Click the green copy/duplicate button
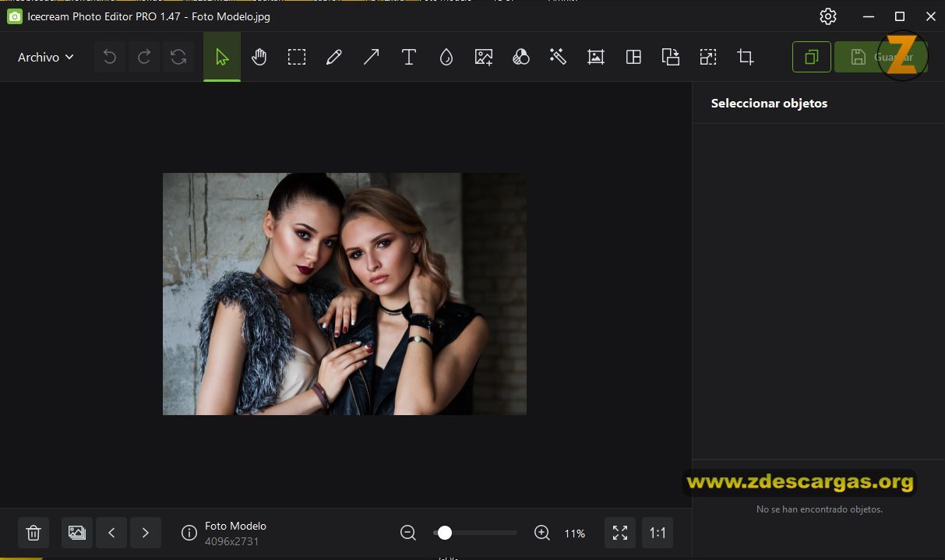The image size is (945, 560). coord(812,57)
